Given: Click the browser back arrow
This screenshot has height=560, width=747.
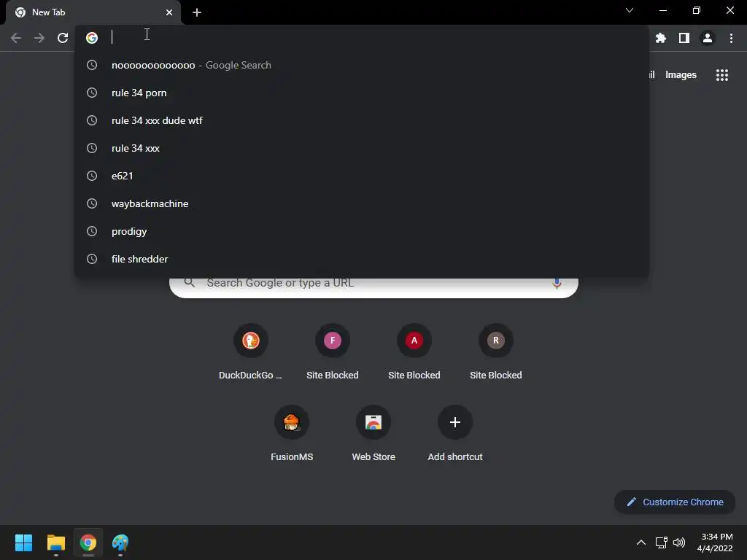Looking at the screenshot, I should tap(16, 38).
